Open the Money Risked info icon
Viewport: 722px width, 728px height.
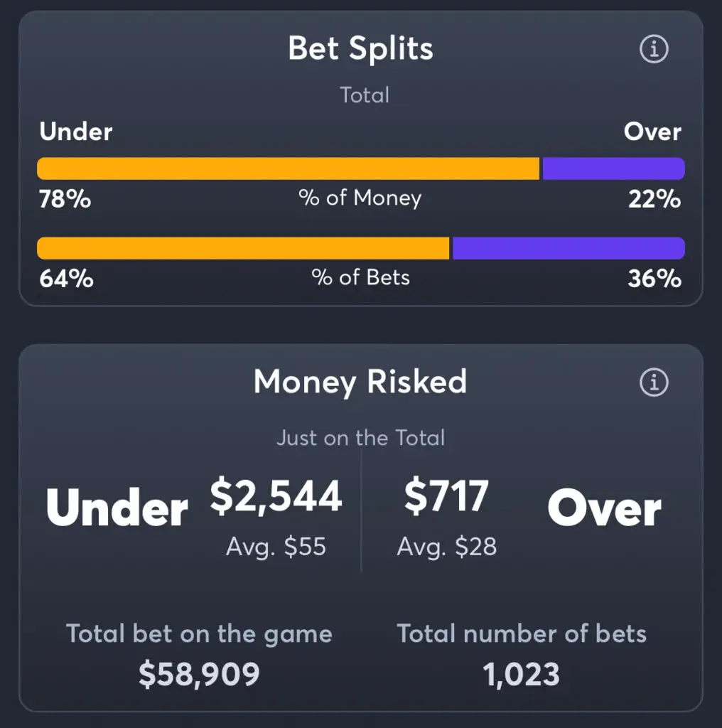coord(654,382)
